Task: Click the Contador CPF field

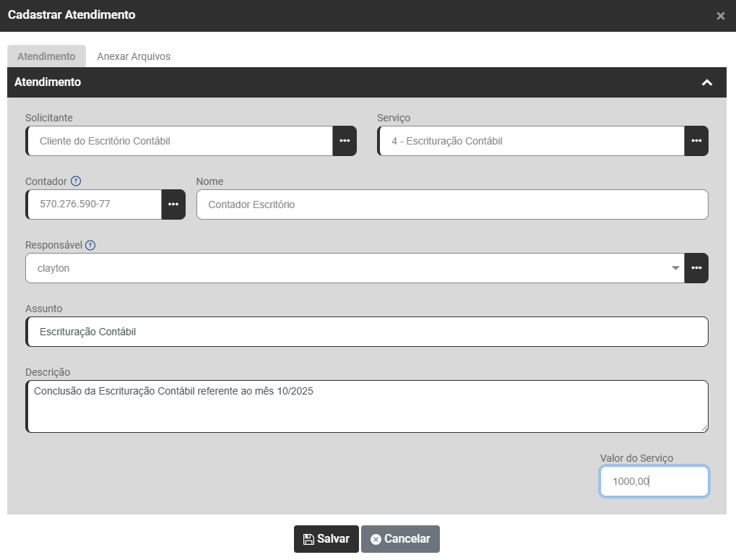Action: (x=94, y=204)
